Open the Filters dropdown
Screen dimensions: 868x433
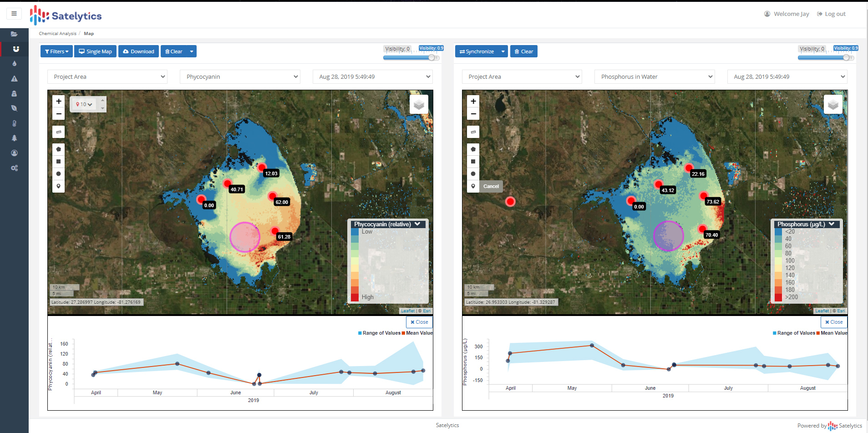tap(56, 51)
